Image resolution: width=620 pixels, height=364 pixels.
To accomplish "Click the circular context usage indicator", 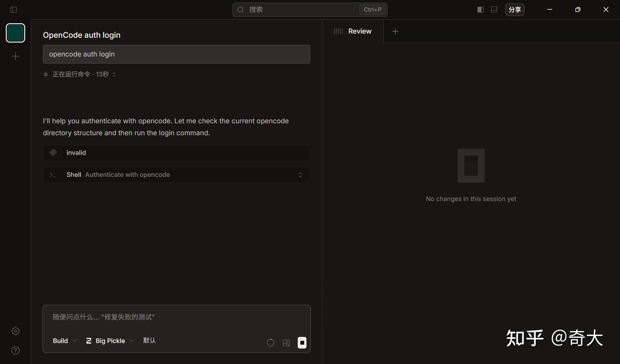I will coord(271,343).
